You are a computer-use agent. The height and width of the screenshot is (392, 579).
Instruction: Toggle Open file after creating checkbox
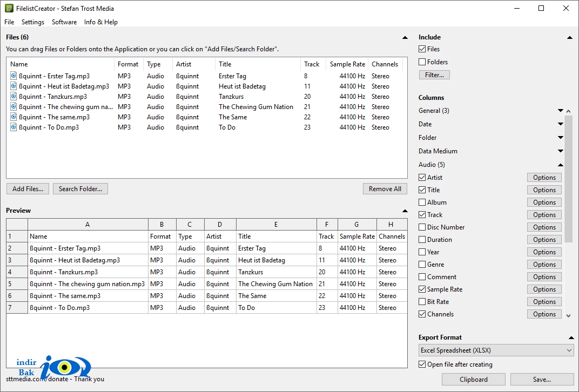tap(422, 364)
